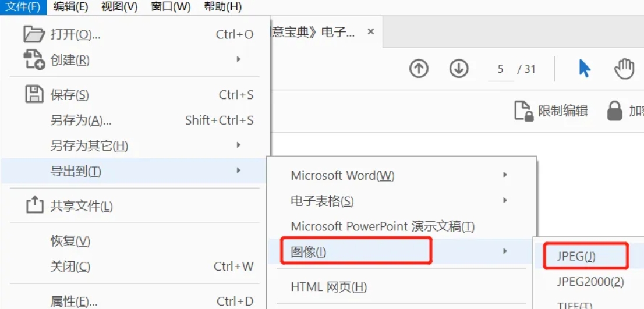Activate the selection arrow tool
Screen dimensions: 644x309
coord(584,68)
